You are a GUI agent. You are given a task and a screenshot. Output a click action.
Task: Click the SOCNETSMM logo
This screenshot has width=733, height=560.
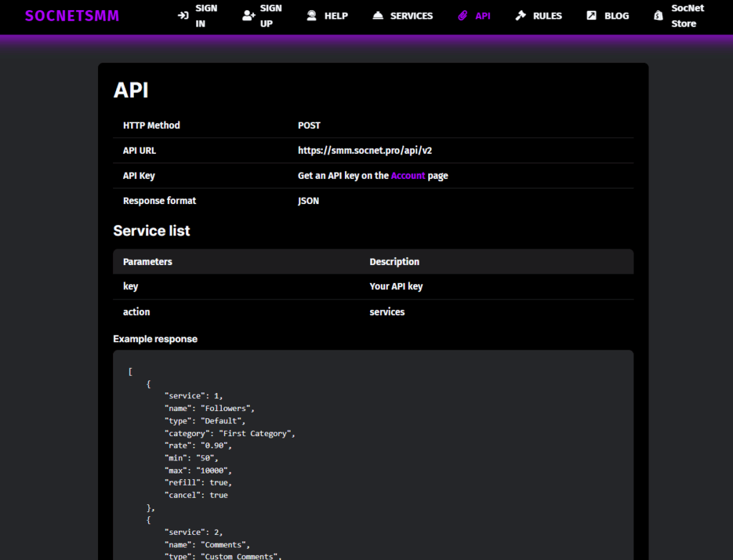(x=72, y=16)
